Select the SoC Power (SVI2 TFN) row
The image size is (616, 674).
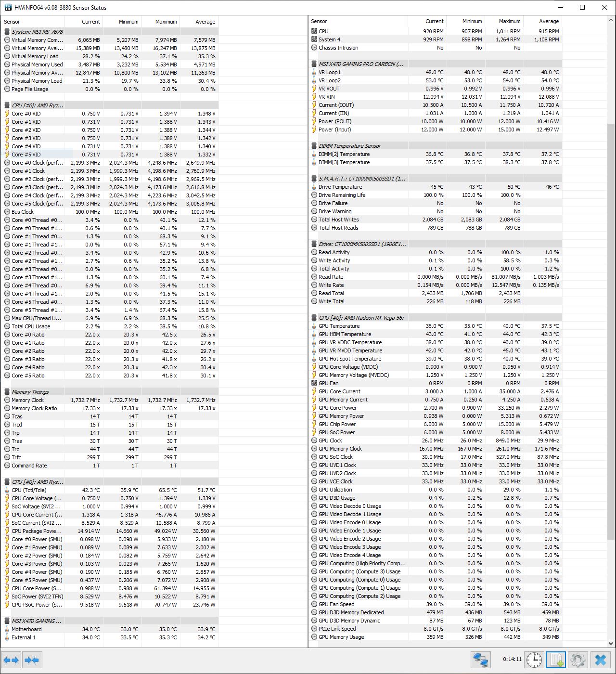[111, 596]
